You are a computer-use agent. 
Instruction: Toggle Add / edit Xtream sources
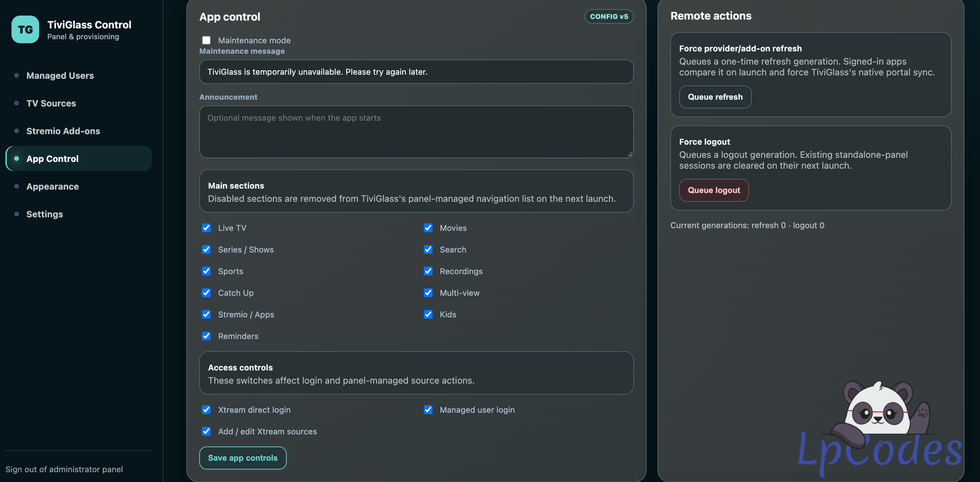(206, 431)
